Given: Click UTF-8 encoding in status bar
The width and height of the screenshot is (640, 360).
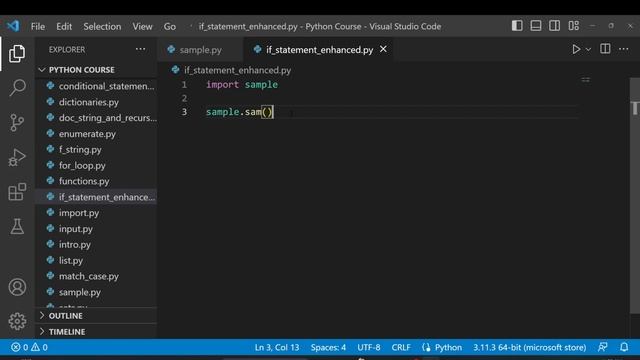Looking at the screenshot, I should (369, 347).
